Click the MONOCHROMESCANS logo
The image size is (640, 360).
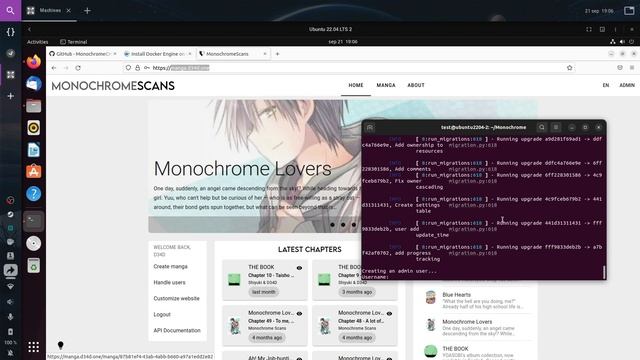(x=113, y=86)
